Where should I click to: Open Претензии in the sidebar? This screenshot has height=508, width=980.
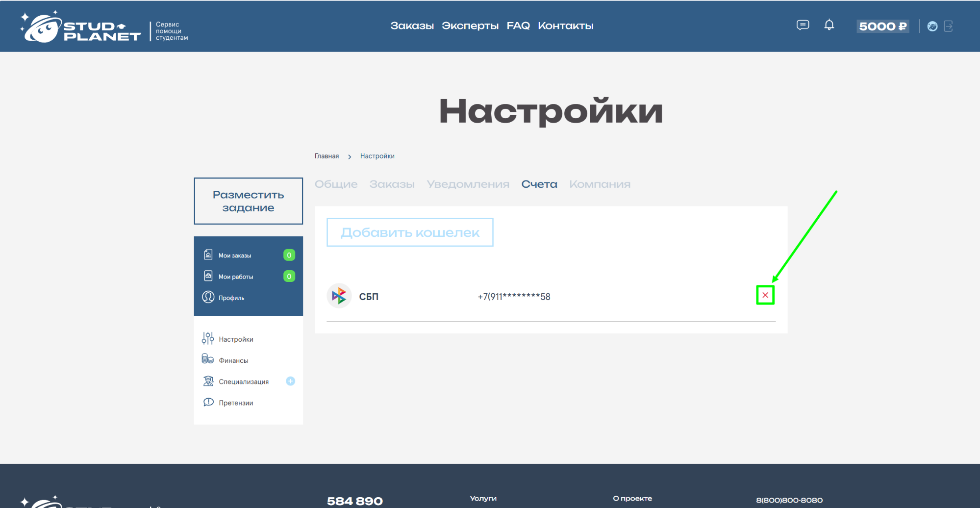236,403
